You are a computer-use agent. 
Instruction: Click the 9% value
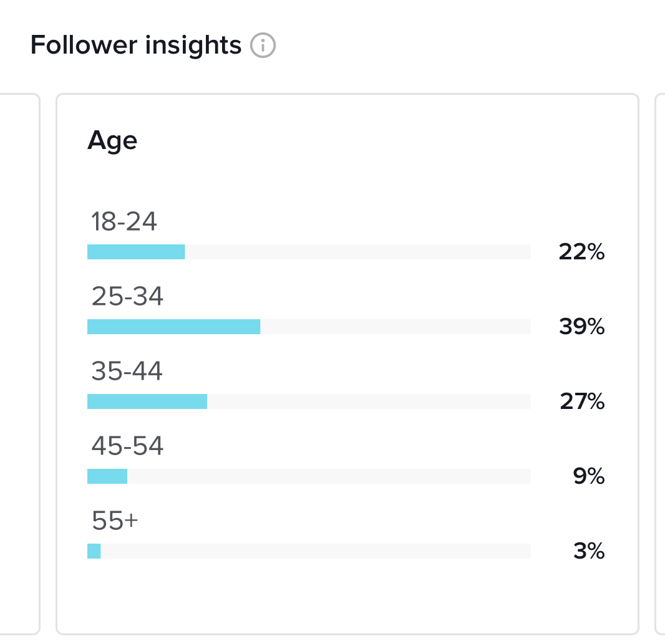click(589, 477)
